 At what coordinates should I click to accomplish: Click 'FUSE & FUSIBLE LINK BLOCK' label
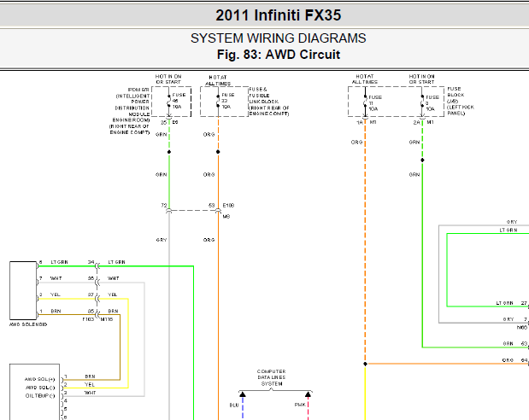point(269,102)
